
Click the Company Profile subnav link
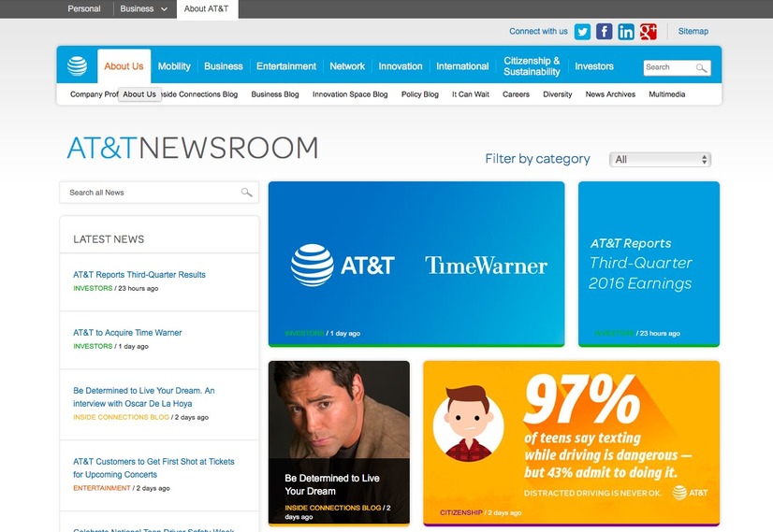(94, 94)
